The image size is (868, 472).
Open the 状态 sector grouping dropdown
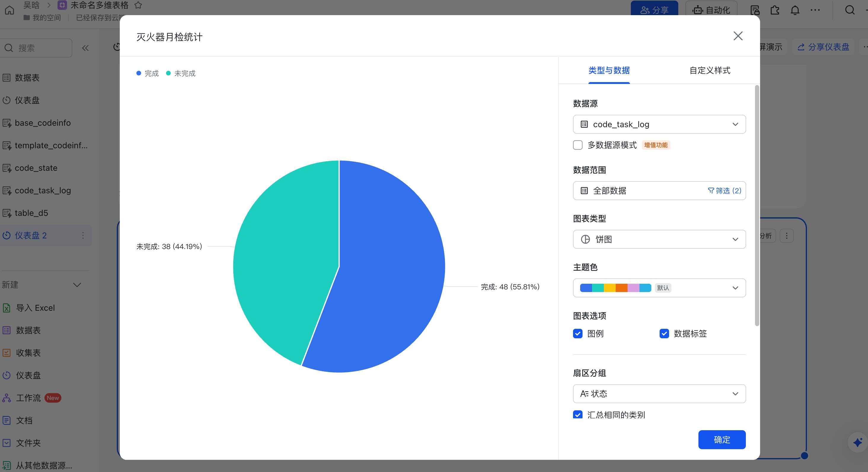click(x=659, y=393)
